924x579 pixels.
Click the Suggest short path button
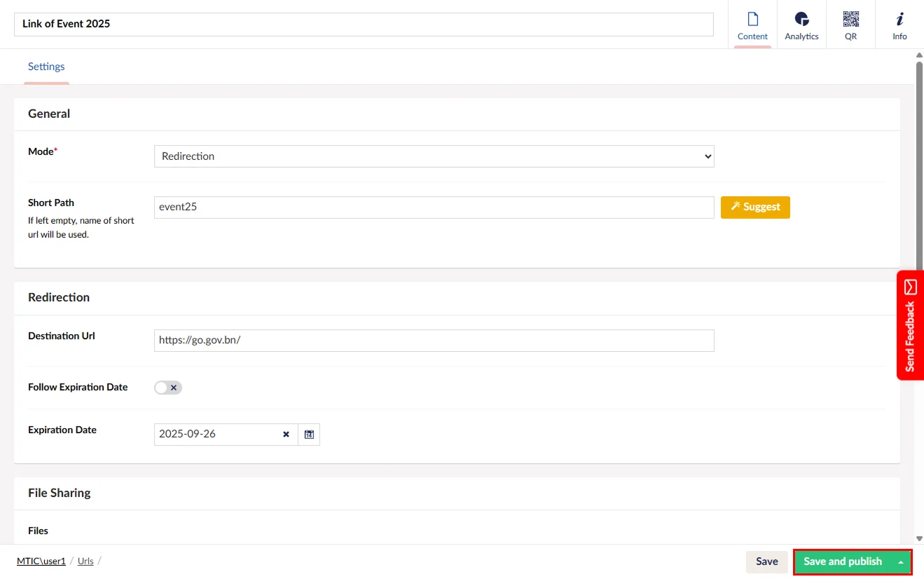pyautogui.click(x=755, y=207)
